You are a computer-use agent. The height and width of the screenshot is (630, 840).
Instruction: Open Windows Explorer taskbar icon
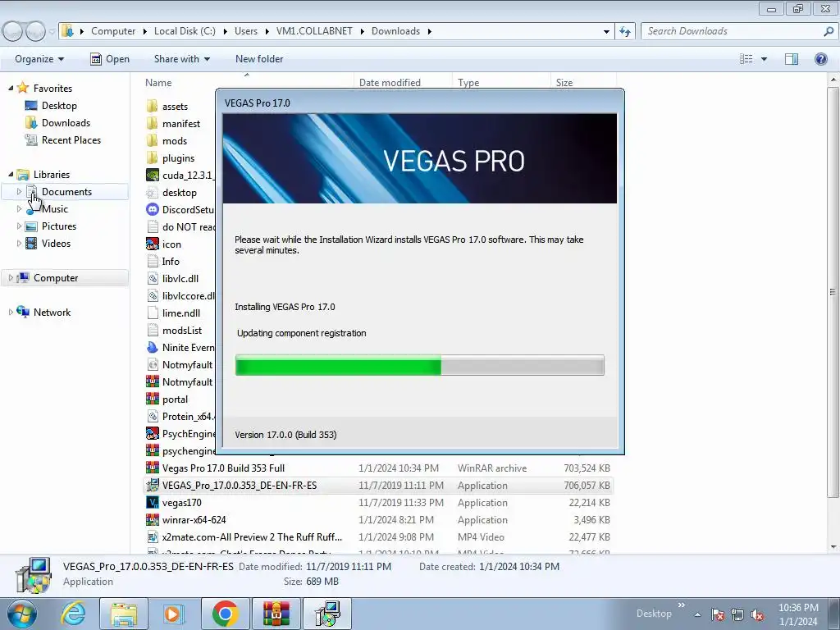(124, 614)
